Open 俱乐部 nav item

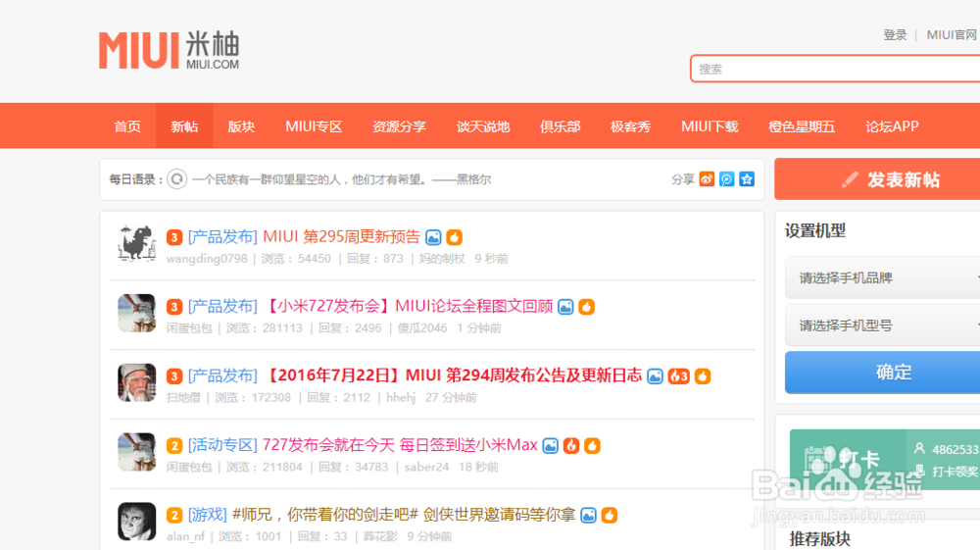(x=561, y=126)
